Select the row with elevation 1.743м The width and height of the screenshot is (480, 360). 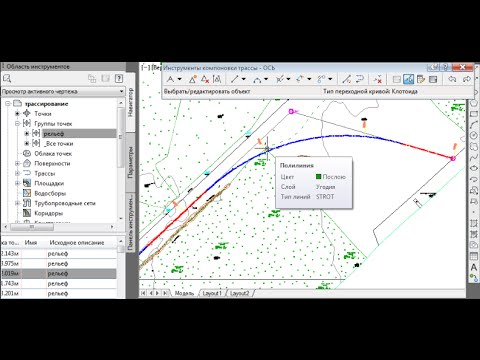58,283
